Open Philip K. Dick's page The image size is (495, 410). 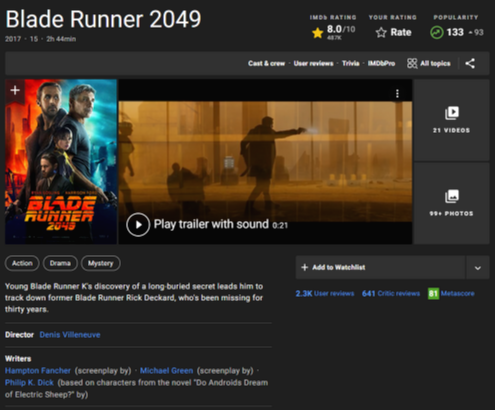pos(29,383)
